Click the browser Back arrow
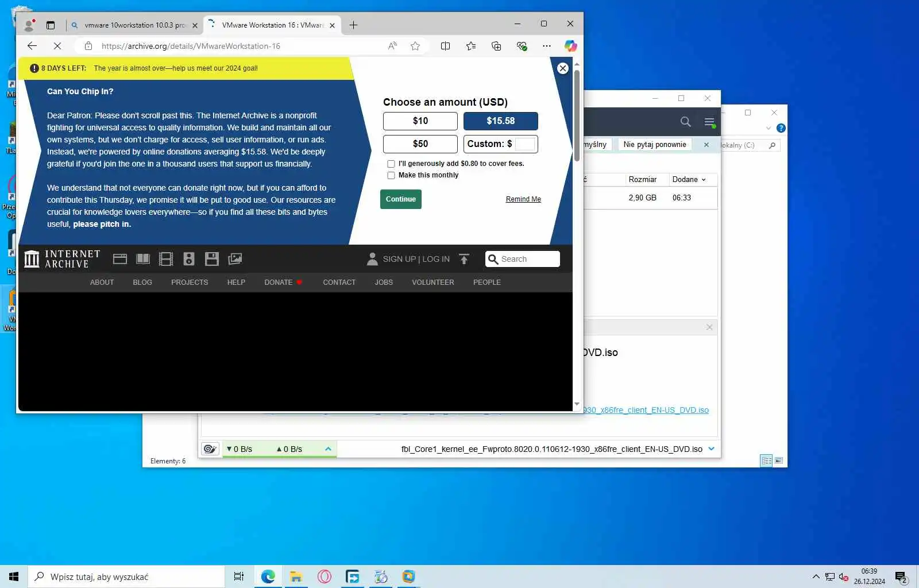 32,46
